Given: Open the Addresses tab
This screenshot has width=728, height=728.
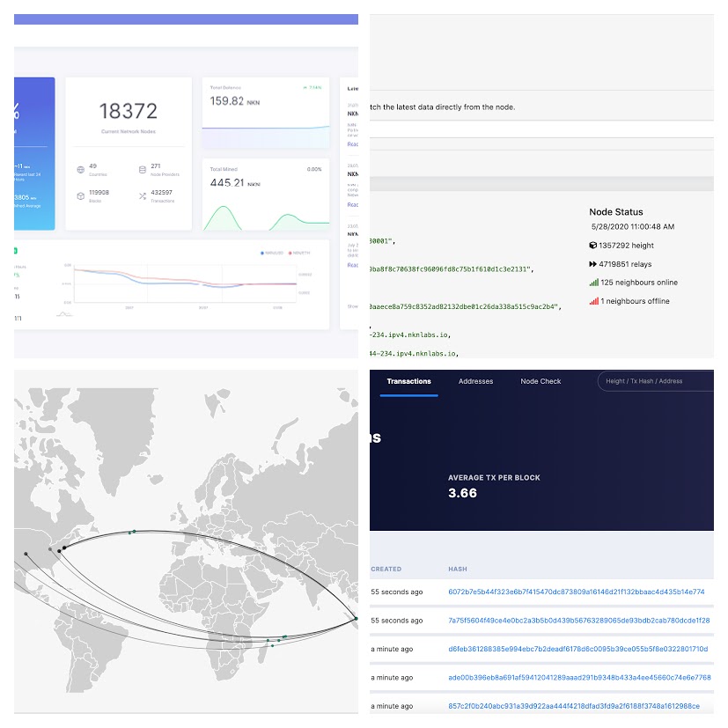Looking at the screenshot, I should (476, 381).
